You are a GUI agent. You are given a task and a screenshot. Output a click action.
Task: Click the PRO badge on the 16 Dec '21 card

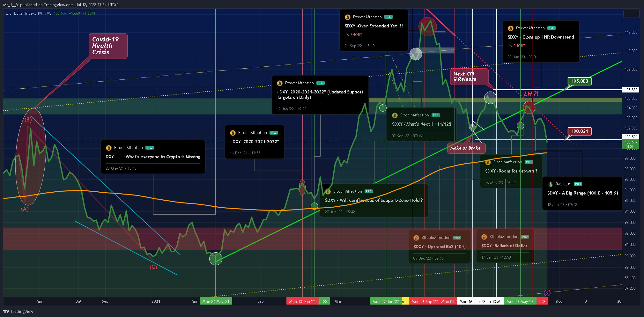click(273, 133)
